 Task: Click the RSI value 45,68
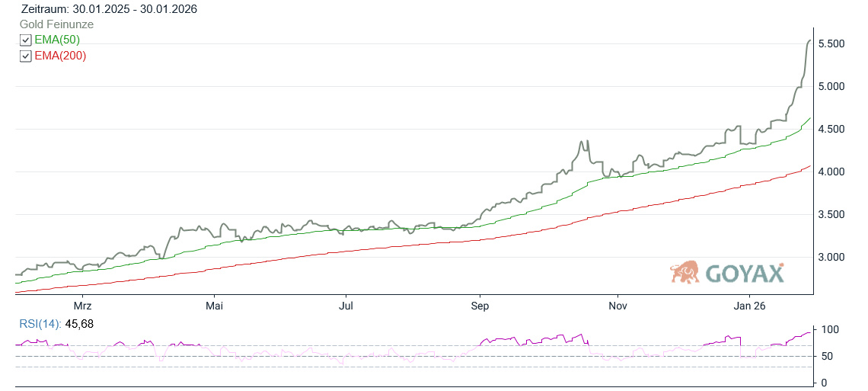pyautogui.click(x=81, y=324)
